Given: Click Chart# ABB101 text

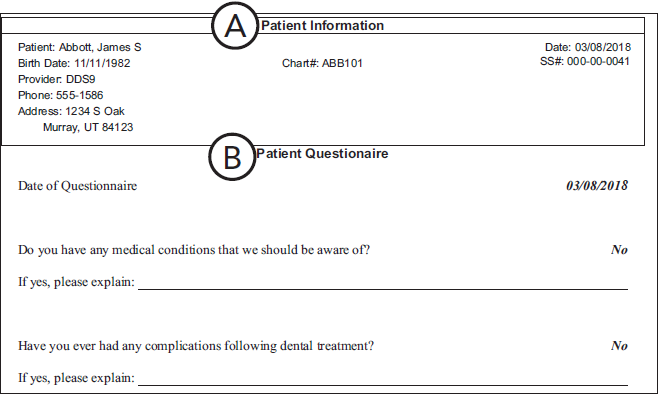Looking at the screenshot, I should 322,63.
